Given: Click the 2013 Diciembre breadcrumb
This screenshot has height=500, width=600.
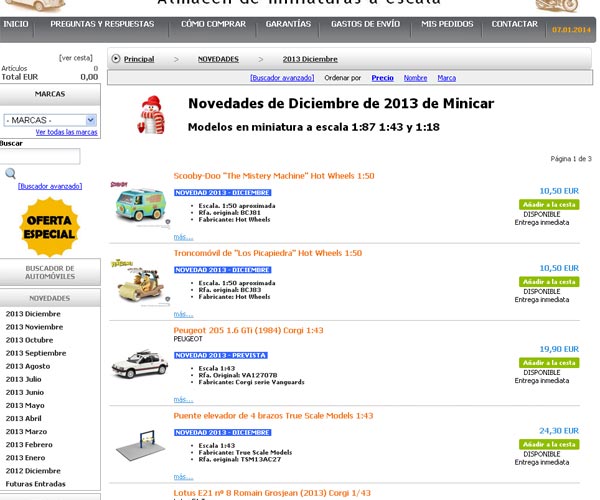Looking at the screenshot, I should tap(310, 59).
